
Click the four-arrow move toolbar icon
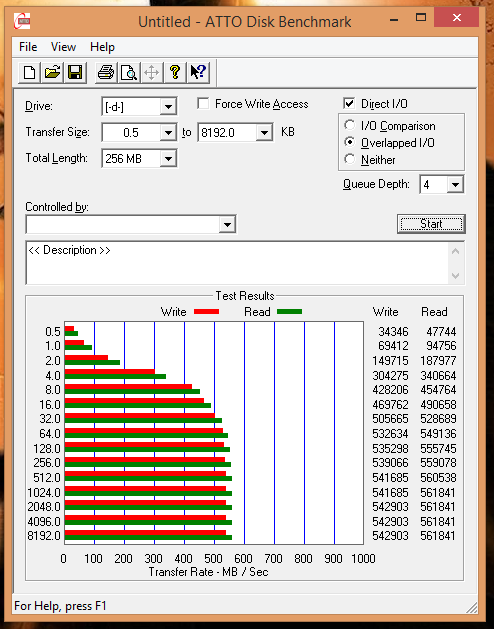pyautogui.click(x=152, y=73)
